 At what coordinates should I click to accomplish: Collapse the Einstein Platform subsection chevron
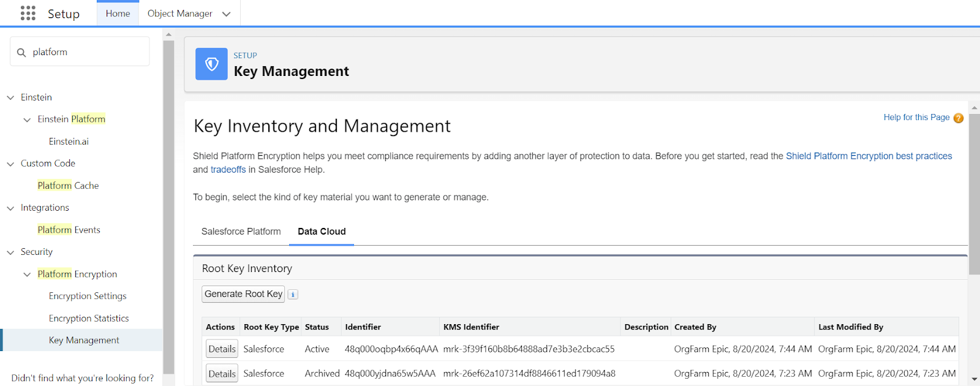pyautogui.click(x=27, y=119)
